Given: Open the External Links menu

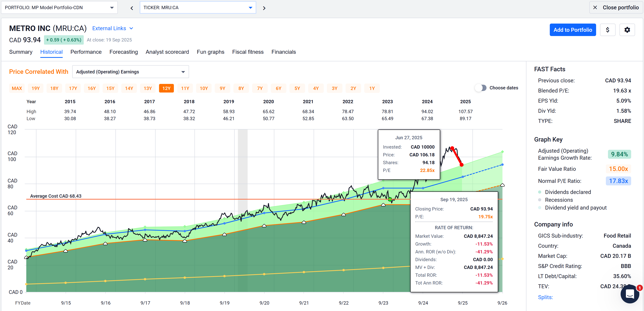Looking at the screenshot, I should tap(113, 28).
